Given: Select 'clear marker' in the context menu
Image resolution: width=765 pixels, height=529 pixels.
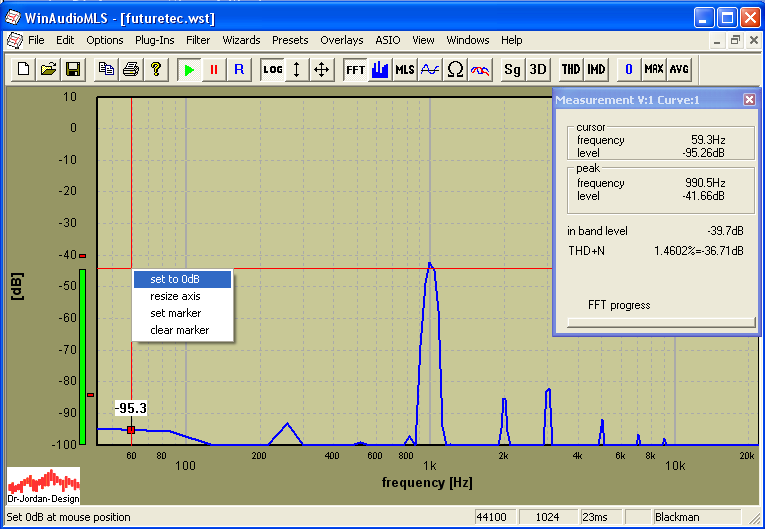Looking at the screenshot, I should pyautogui.click(x=181, y=330).
